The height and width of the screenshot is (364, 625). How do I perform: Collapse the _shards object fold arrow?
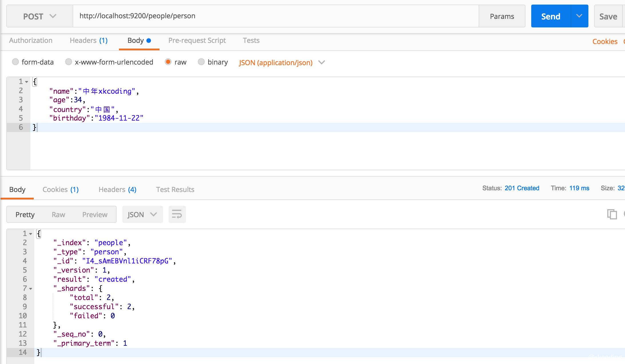[31, 289]
